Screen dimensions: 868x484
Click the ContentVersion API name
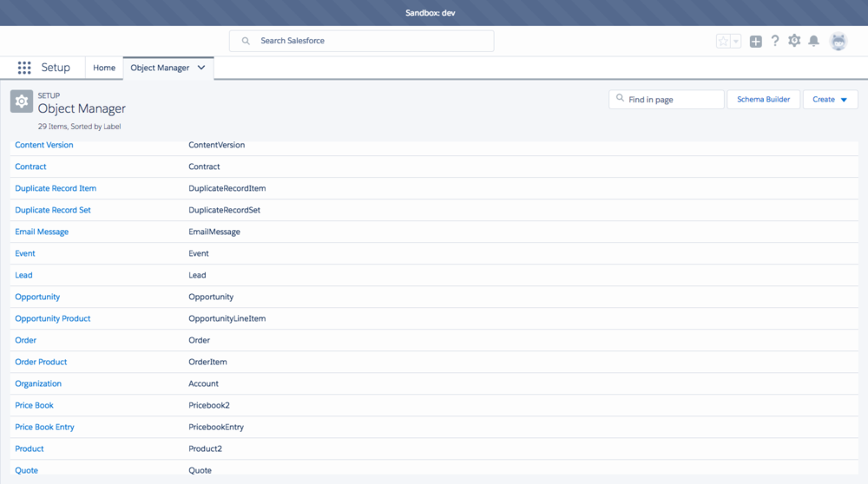[216, 145]
